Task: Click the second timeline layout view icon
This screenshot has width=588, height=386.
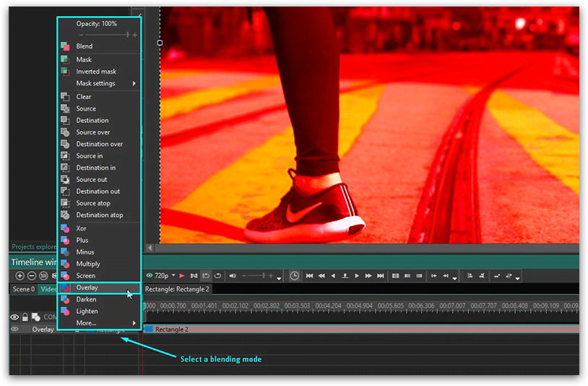Action: click(x=407, y=276)
